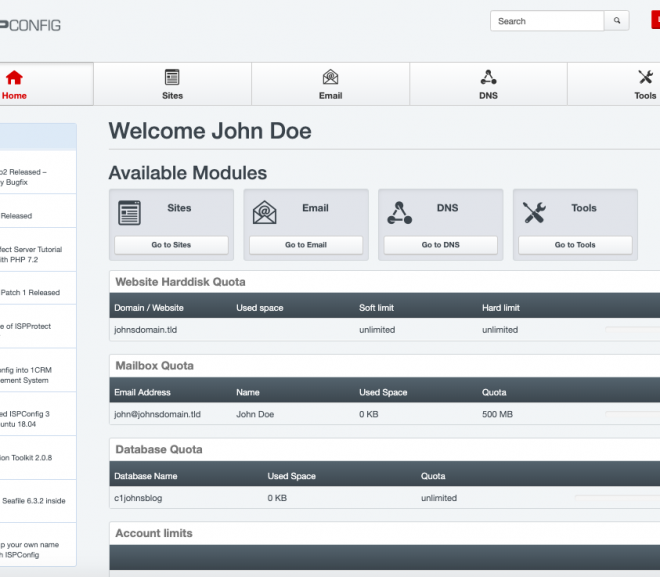This screenshot has height=577, width=660.
Task: Select the 0 KB mailbox used space
Action: [x=369, y=414]
